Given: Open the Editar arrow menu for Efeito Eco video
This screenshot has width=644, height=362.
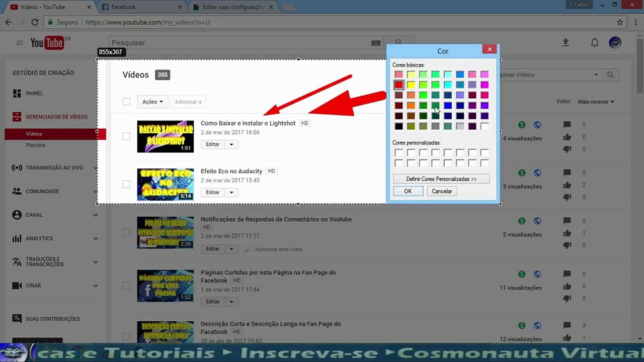Looking at the screenshot, I should [231, 192].
